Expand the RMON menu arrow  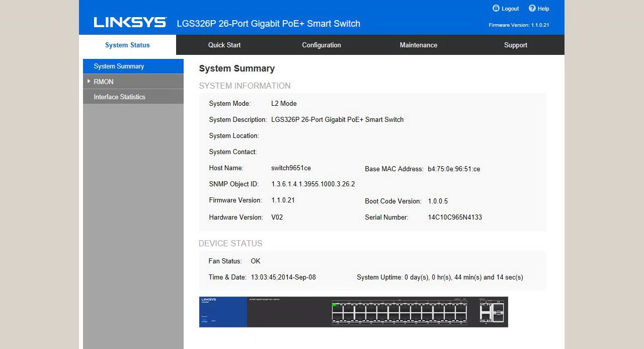tap(89, 81)
